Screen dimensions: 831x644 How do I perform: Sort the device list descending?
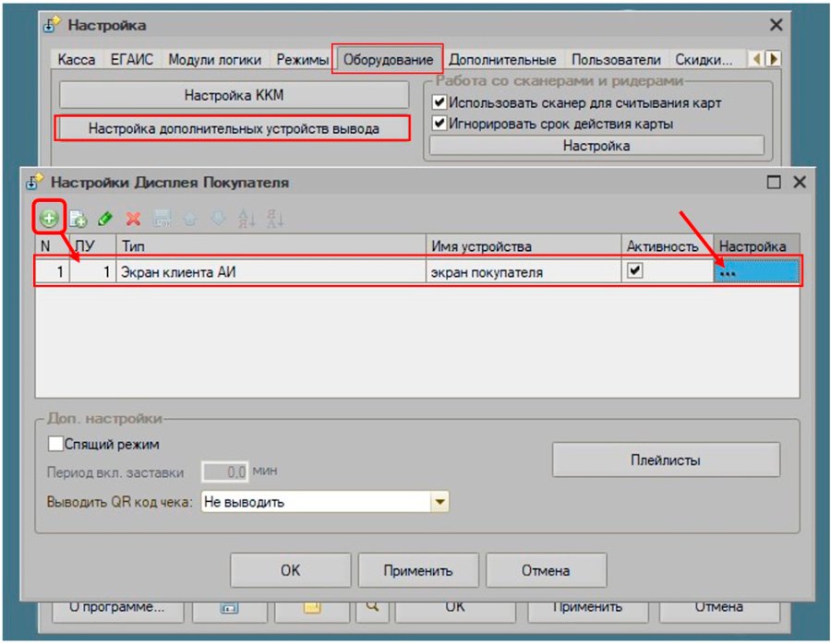pyautogui.click(x=274, y=218)
